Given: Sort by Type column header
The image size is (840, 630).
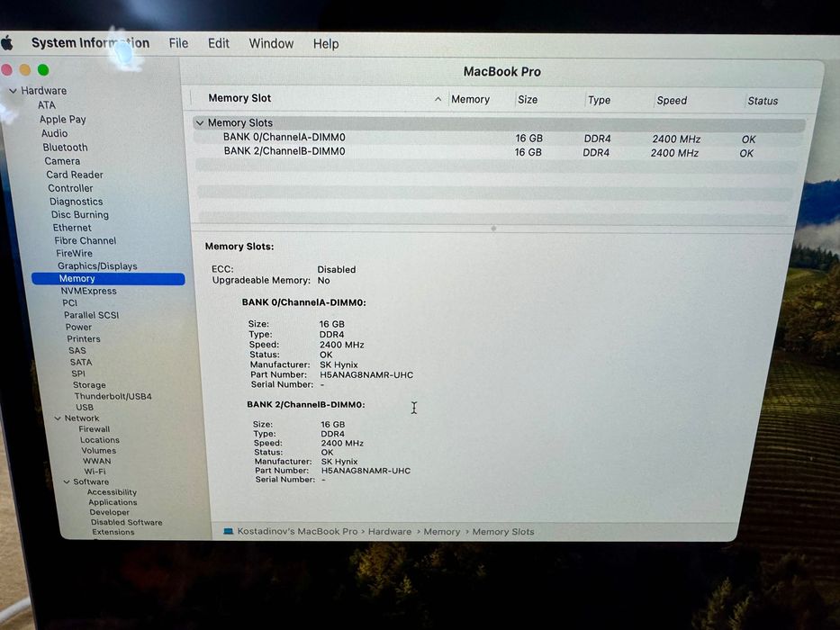Looking at the screenshot, I should tap(599, 100).
